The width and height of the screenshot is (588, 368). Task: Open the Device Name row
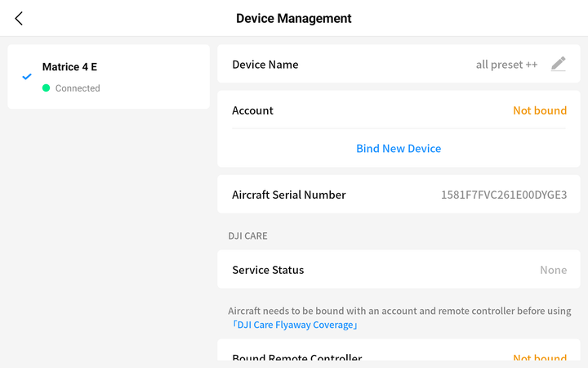399,65
